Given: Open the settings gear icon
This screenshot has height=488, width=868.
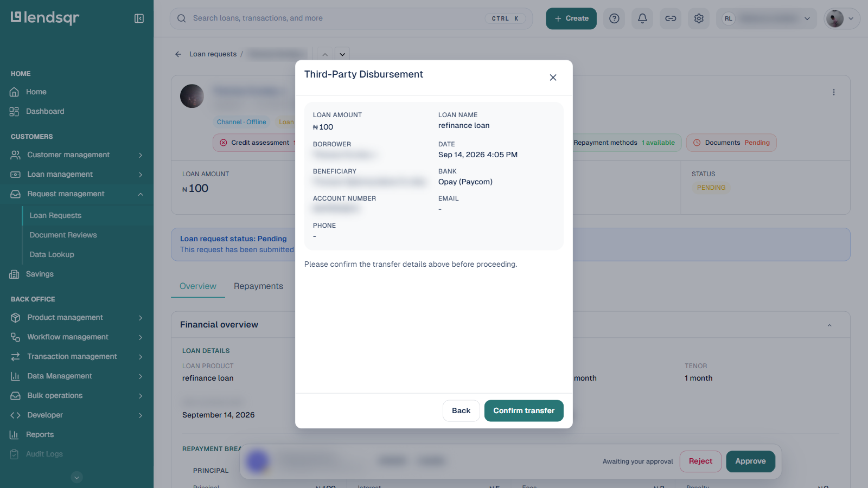Looking at the screenshot, I should 699,18.
